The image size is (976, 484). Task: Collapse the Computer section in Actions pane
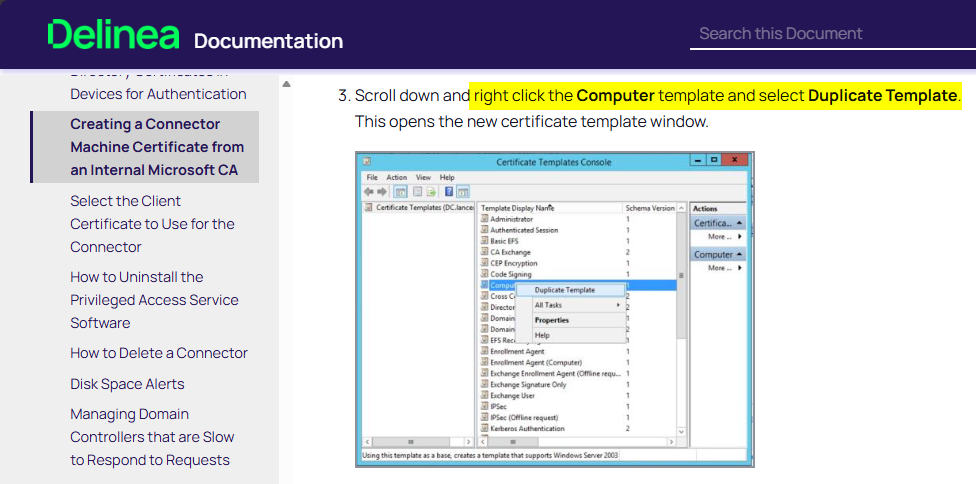739,255
